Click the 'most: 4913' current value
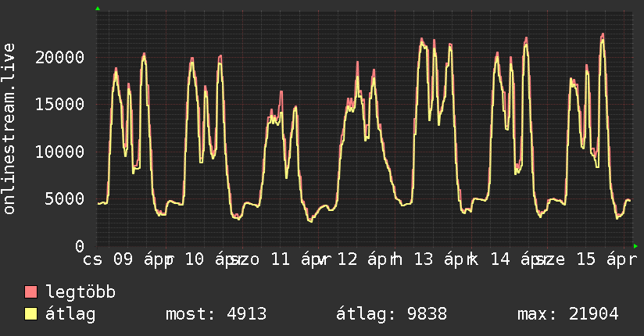 216,314
